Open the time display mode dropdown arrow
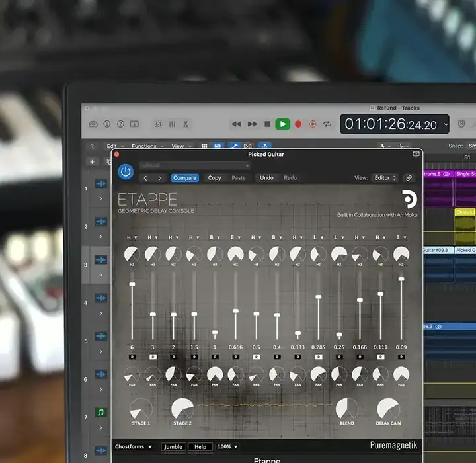Screen dimensions: 476x463 point(446,124)
